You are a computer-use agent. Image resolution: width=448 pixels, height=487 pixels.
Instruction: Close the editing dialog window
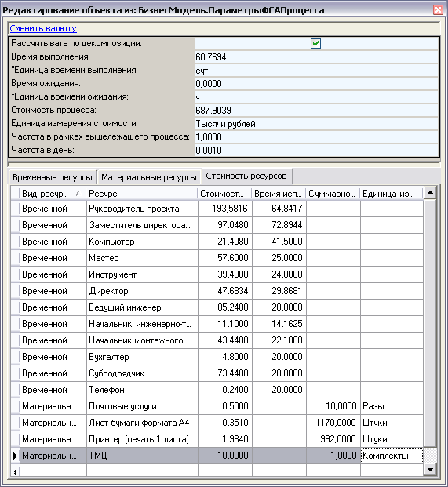[x=438, y=10]
